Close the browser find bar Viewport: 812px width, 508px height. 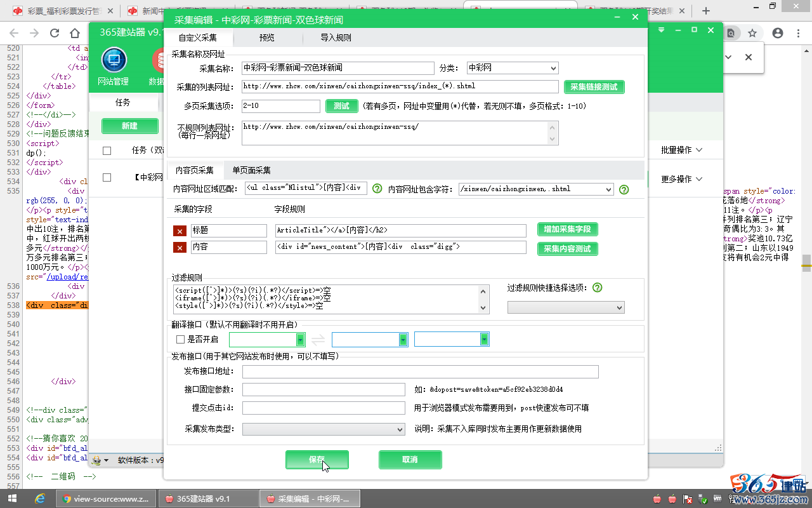tap(749, 57)
